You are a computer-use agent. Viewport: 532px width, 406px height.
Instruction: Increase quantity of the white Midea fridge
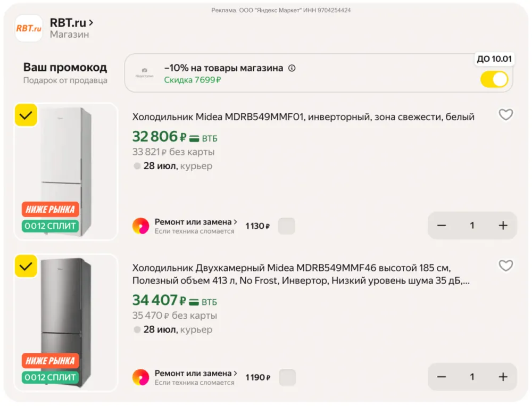coord(503,226)
